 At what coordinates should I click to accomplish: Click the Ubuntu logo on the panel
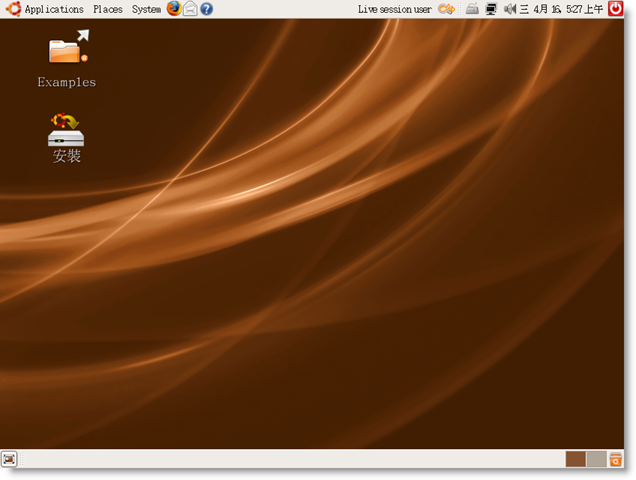coord(13,9)
